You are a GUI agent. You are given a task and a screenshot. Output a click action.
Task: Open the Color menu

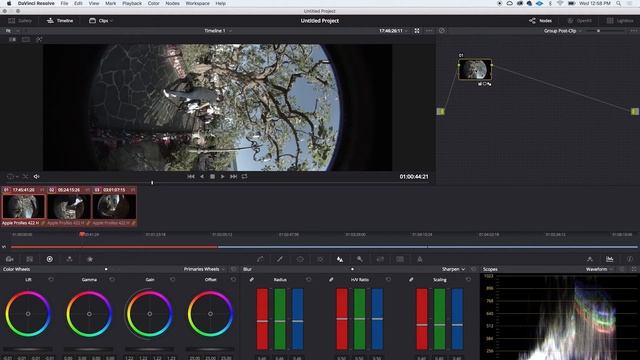tap(153, 3)
